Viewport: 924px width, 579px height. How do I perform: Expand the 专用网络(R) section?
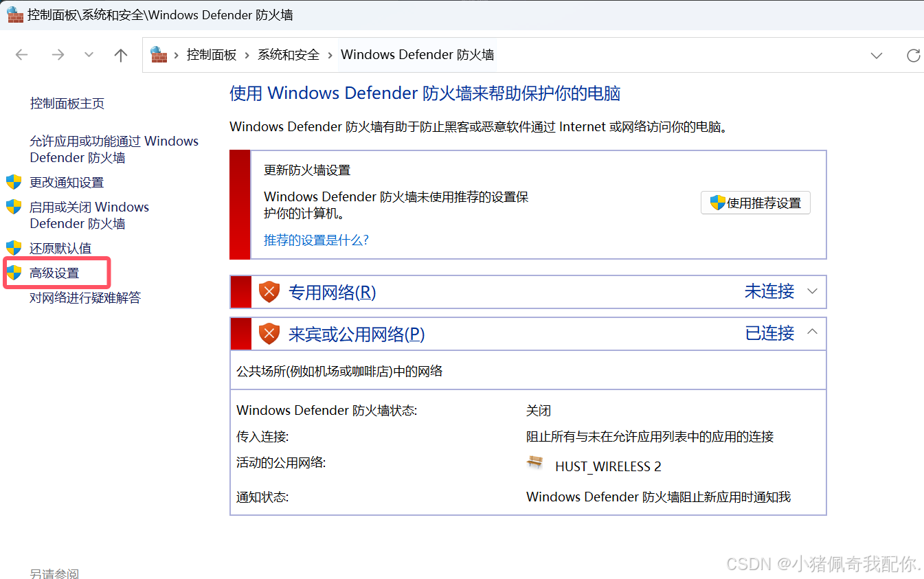[x=813, y=291]
